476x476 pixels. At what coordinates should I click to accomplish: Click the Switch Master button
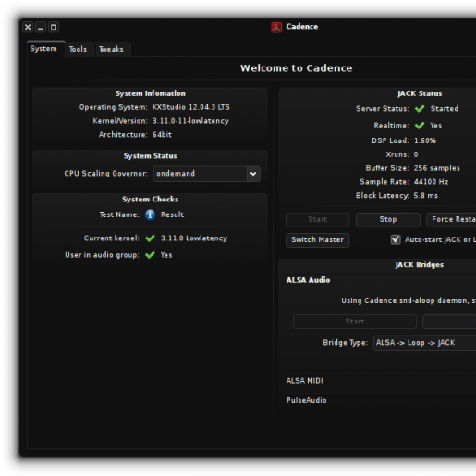click(317, 240)
